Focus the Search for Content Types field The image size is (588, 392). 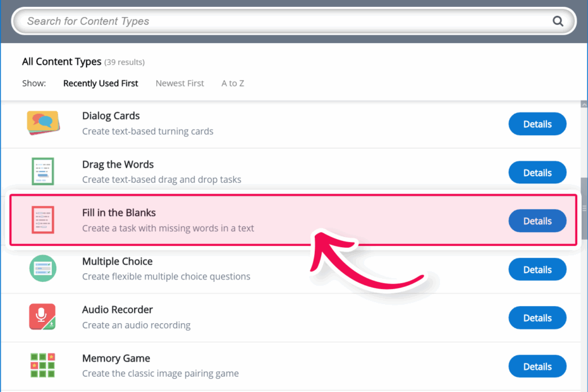tap(285, 21)
